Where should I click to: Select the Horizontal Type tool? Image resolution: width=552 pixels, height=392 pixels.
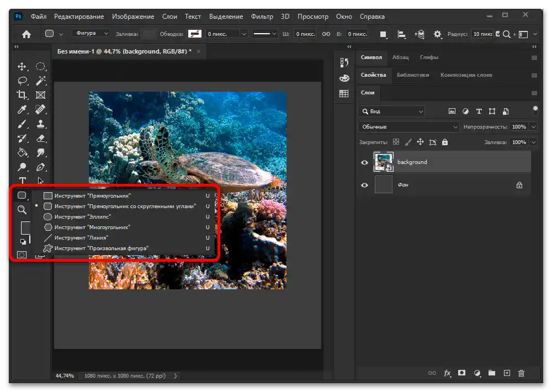(x=22, y=181)
